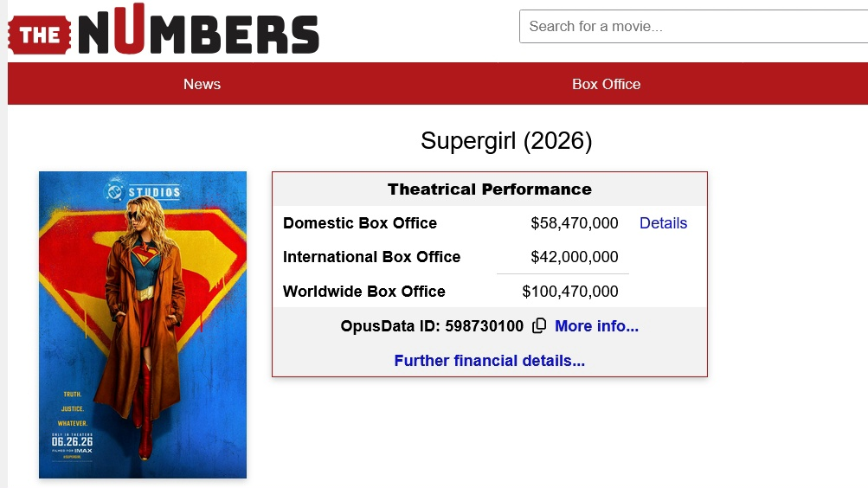Open Further financial details... link
The height and width of the screenshot is (488, 868).
click(x=489, y=361)
